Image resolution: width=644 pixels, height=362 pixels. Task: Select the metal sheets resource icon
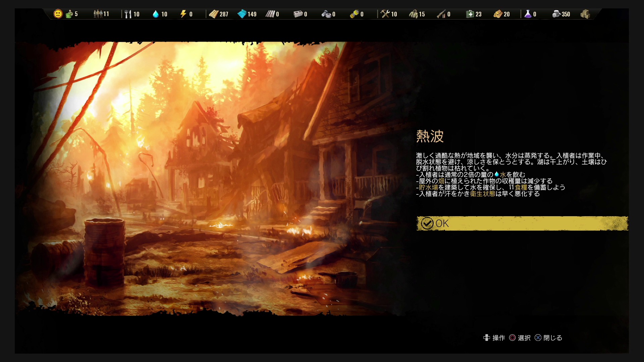pyautogui.click(x=270, y=14)
